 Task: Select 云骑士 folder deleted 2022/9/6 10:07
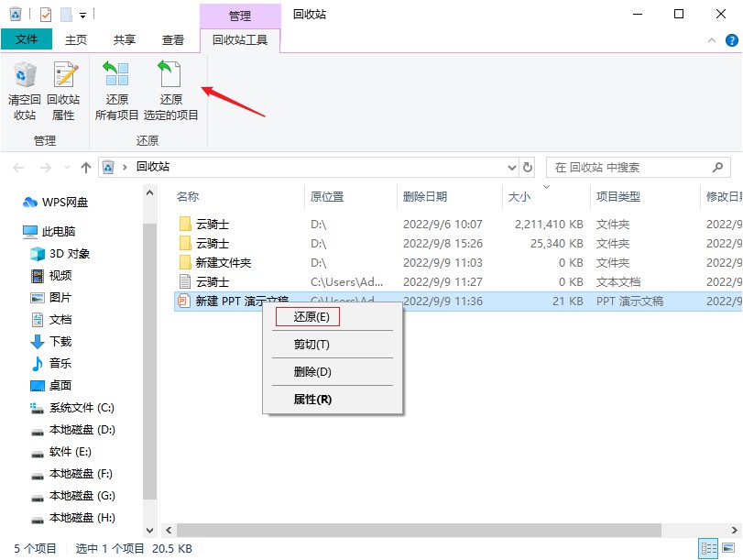coord(458,225)
